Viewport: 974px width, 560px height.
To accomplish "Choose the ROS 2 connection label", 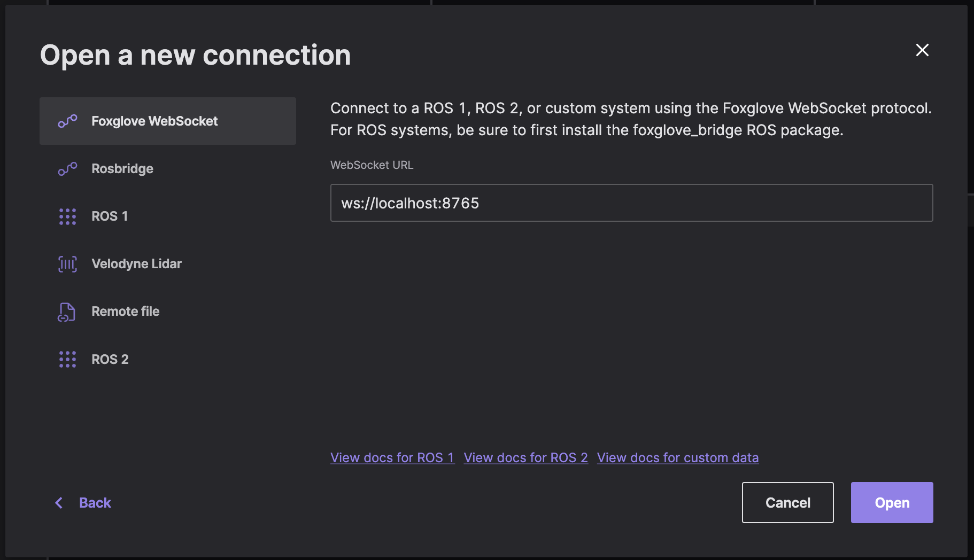I will pyautogui.click(x=110, y=359).
